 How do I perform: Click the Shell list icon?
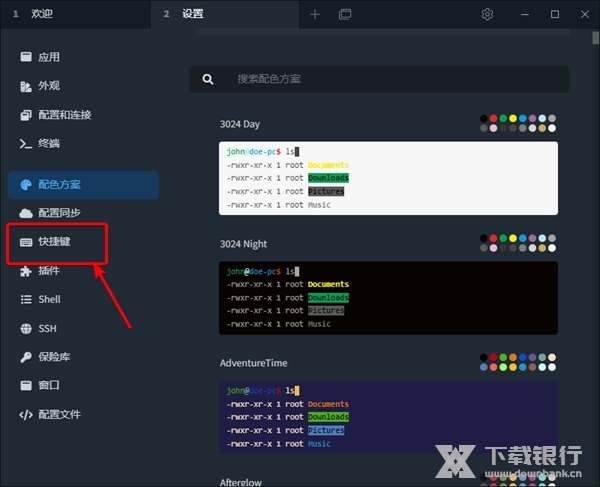(26, 299)
